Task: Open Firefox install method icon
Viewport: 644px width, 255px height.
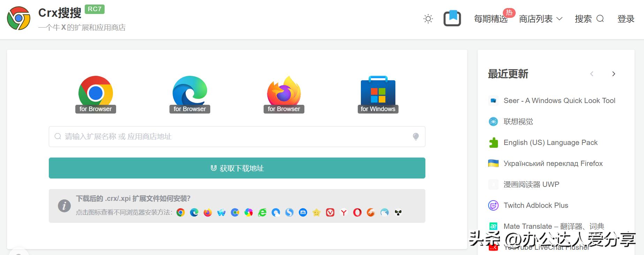Action: point(208,212)
